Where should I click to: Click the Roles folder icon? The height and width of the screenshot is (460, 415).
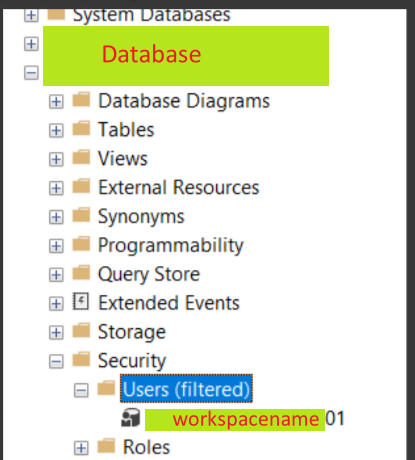pyautogui.click(x=106, y=446)
